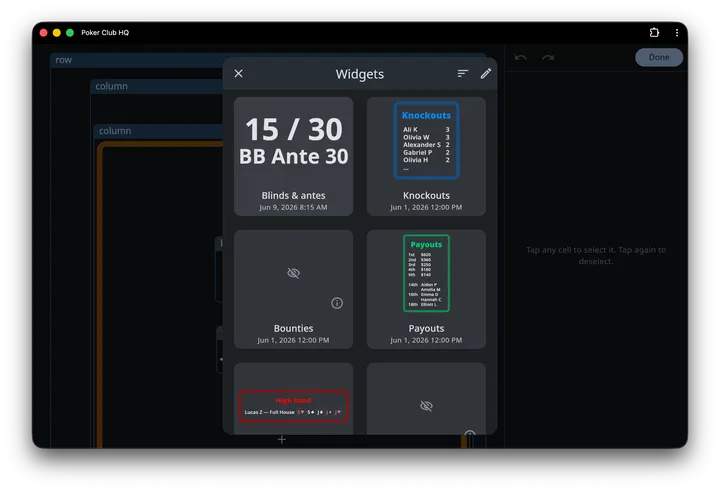The height and width of the screenshot is (491, 720).
Task: Select the Knockouts widget card
Action: pyautogui.click(x=426, y=156)
